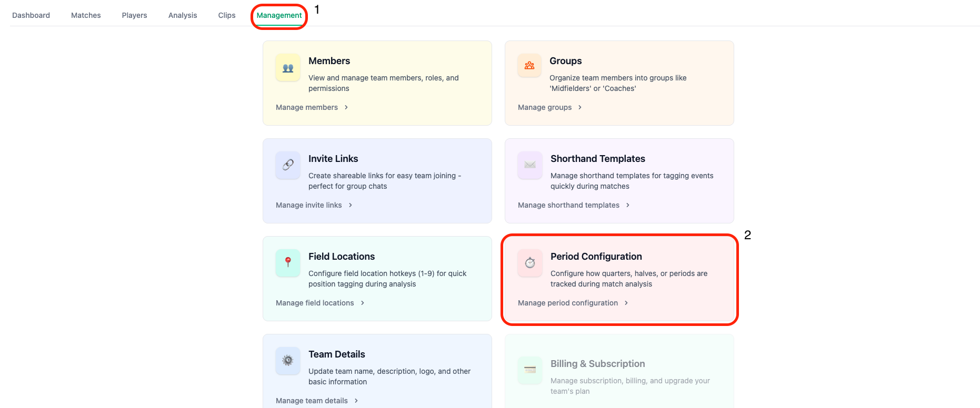Click chevron next to Manage groups
This screenshot has height=408, width=980.
click(580, 107)
